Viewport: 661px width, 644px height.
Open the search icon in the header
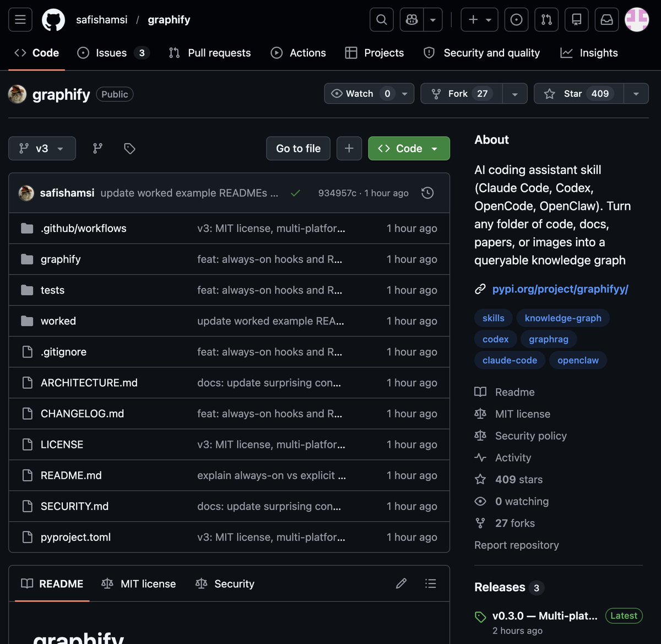point(381,19)
